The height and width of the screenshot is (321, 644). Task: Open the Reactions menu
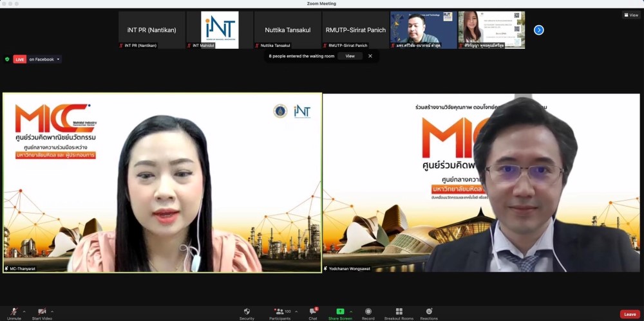coord(429,312)
